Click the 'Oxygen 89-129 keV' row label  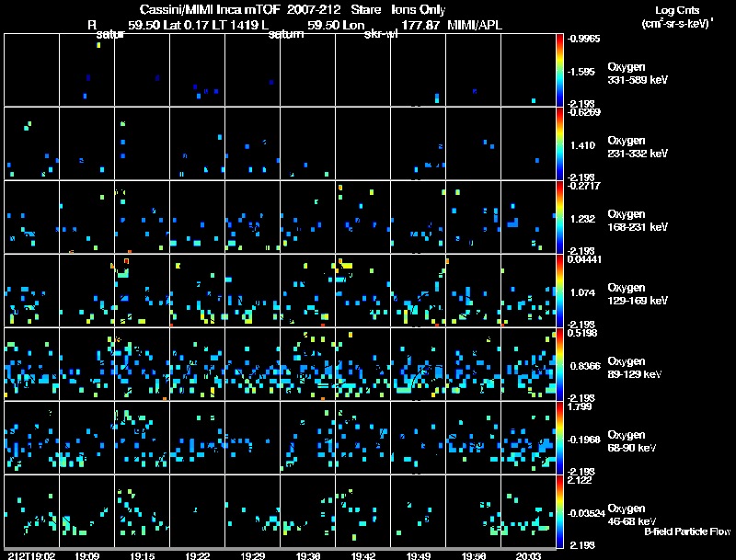point(635,368)
